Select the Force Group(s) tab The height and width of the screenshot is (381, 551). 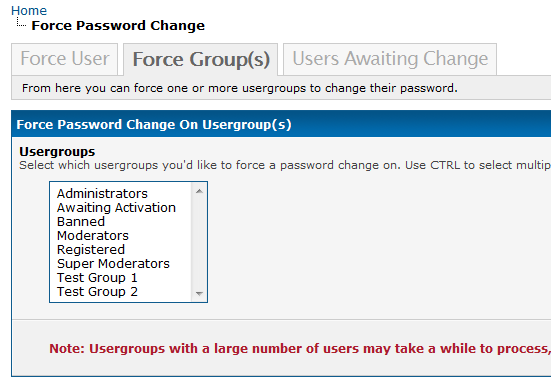(201, 59)
